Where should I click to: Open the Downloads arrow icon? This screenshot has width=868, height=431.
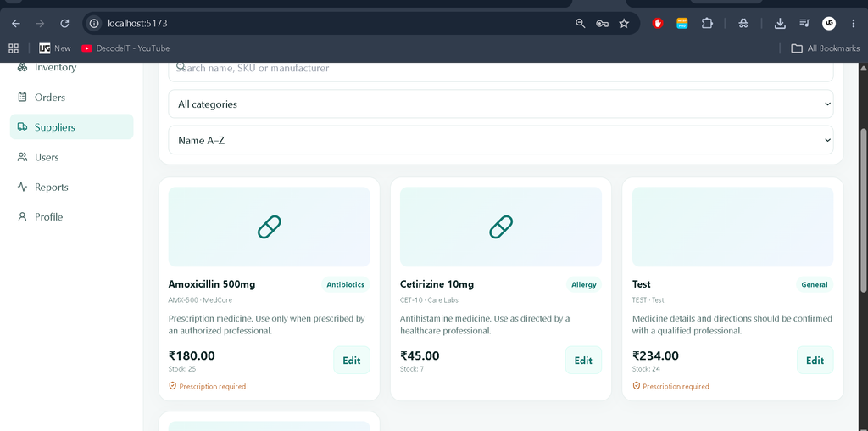[x=780, y=23]
